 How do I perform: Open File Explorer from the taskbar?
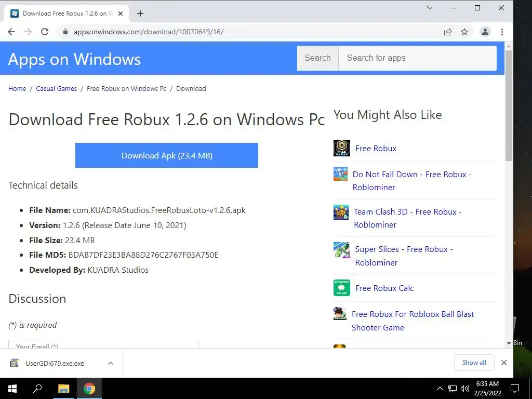(63, 389)
